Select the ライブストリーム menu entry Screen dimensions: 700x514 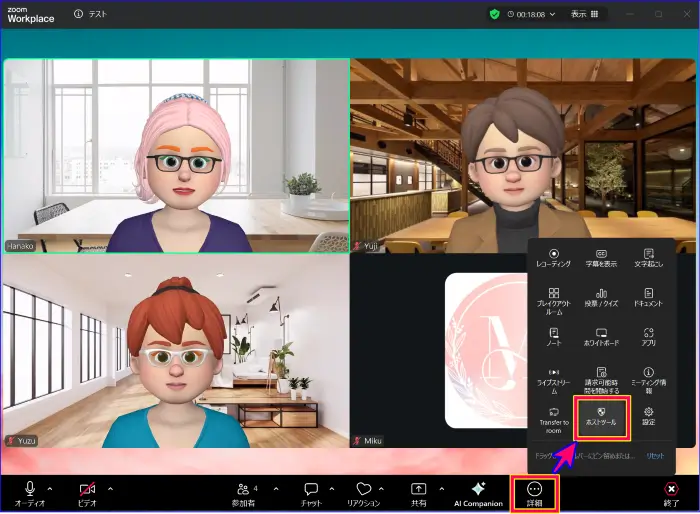pyautogui.click(x=554, y=377)
